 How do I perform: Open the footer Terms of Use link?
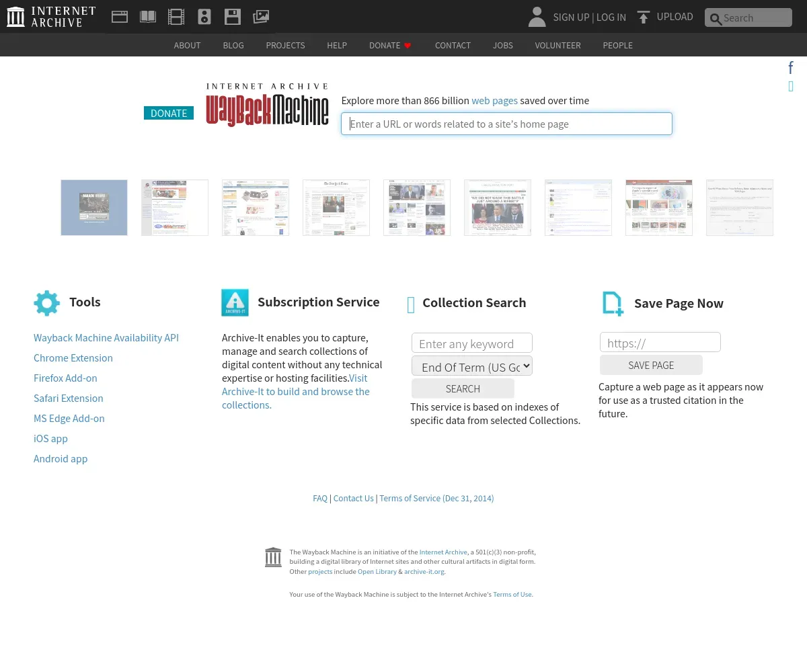click(x=512, y=595)
